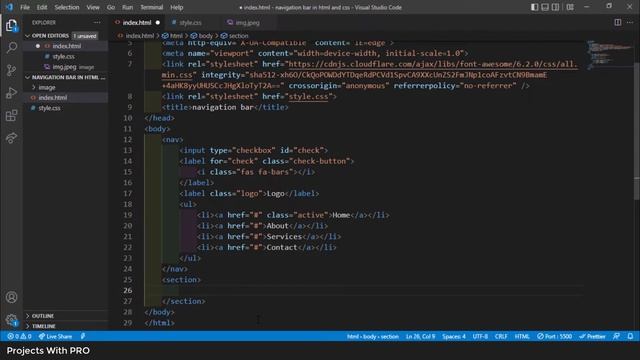Open the Go menu
Image resolution: width=640 pixels, height=360 pixels.
click(x=111, y=7)
